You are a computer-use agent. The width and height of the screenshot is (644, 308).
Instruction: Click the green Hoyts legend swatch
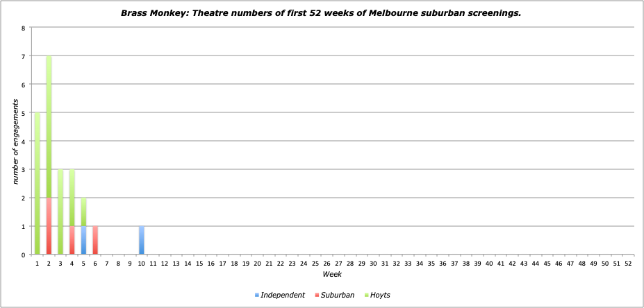[x=366, y=296]
